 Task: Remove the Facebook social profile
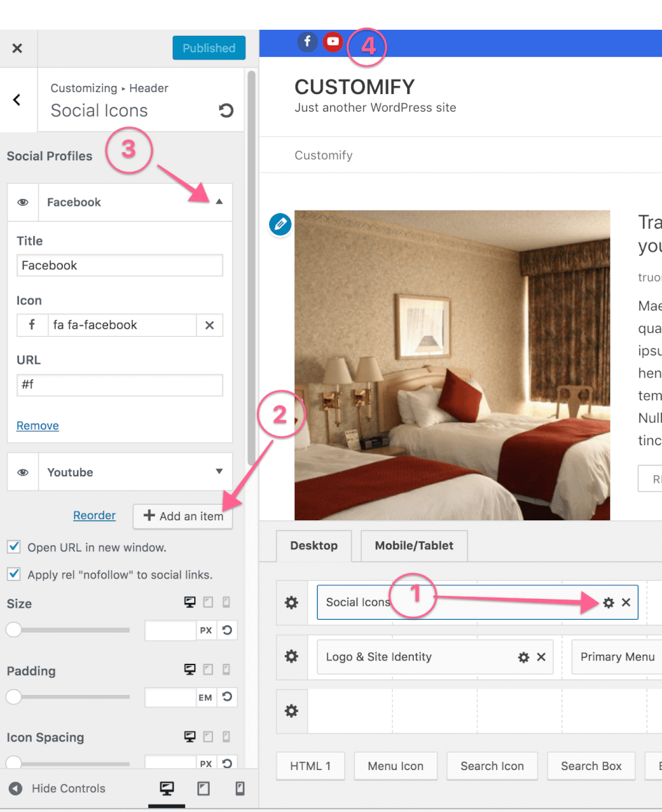[38, 426]
